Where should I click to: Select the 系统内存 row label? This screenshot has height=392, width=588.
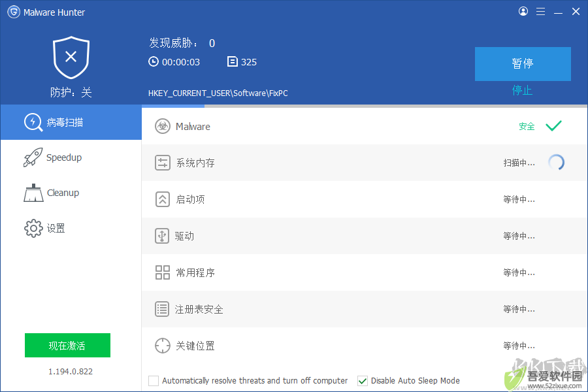pyautogui.click(x=195, y=163)
